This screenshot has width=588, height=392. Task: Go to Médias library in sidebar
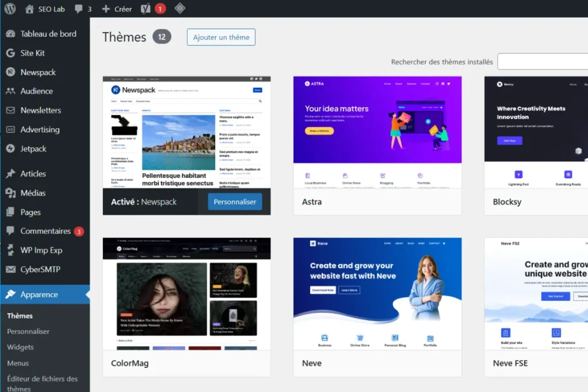click(x=33, y=193)
